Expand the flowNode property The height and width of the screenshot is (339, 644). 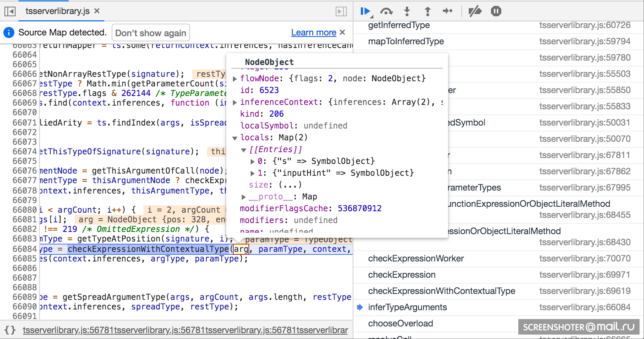coord(235,79)
